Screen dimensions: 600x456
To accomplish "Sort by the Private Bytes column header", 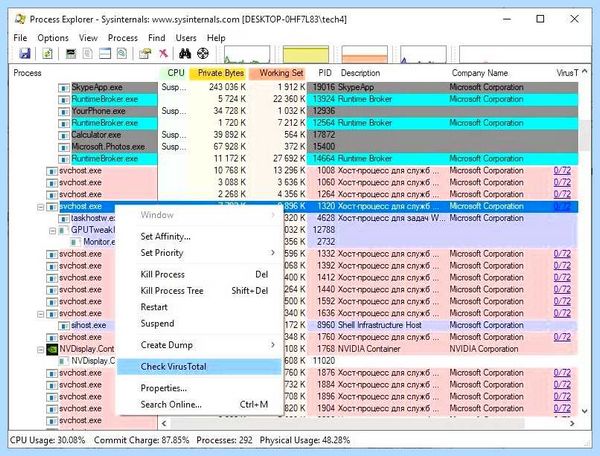I will pyautogui.click(x=218, y=73).
